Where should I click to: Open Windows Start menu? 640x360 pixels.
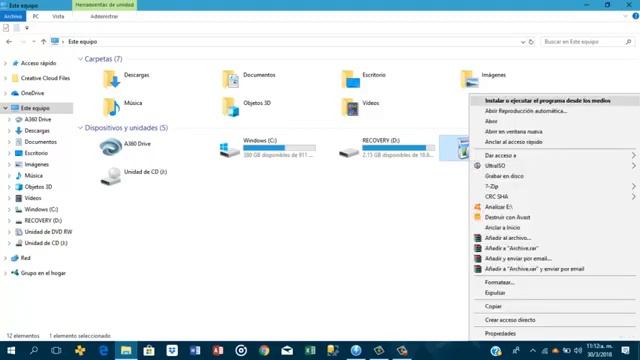[11, 351]
